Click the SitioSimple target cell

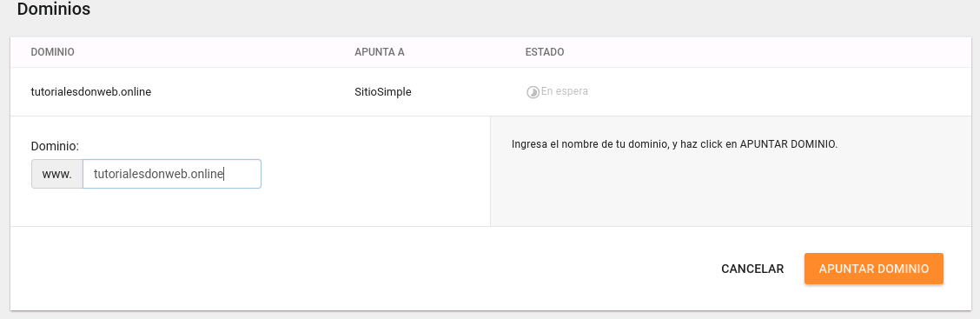pyautogui.click(x=383, y=92)
